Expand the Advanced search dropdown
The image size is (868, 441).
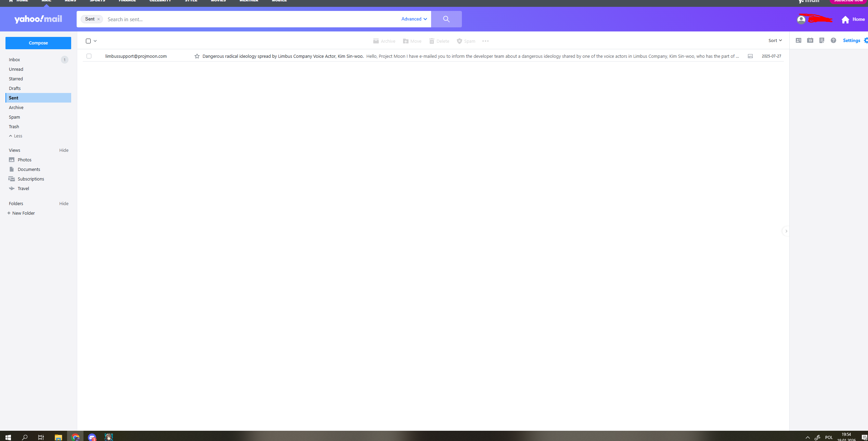(x=414, y=19)
